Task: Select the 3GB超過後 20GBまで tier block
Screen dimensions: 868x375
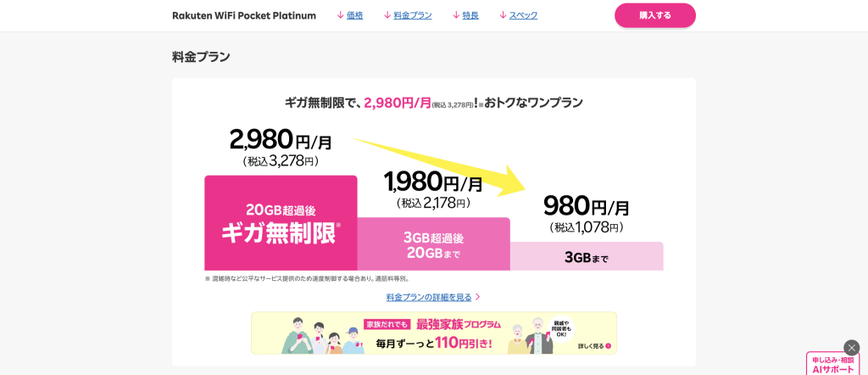Action: pyautogui.click(x=433, y=244)
